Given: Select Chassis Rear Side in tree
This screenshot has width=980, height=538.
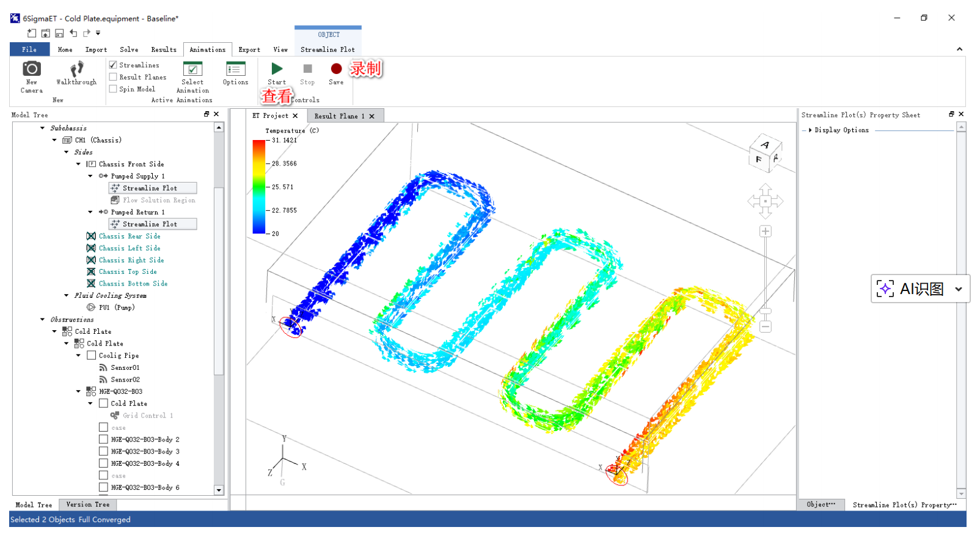Looking at the screenshot, I should [130, 236].
